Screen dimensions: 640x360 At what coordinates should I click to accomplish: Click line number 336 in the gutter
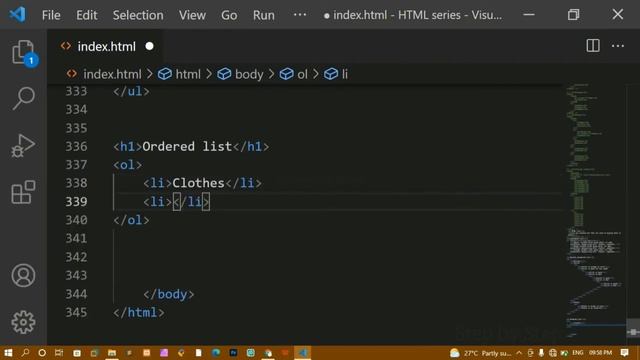(76, 147)
